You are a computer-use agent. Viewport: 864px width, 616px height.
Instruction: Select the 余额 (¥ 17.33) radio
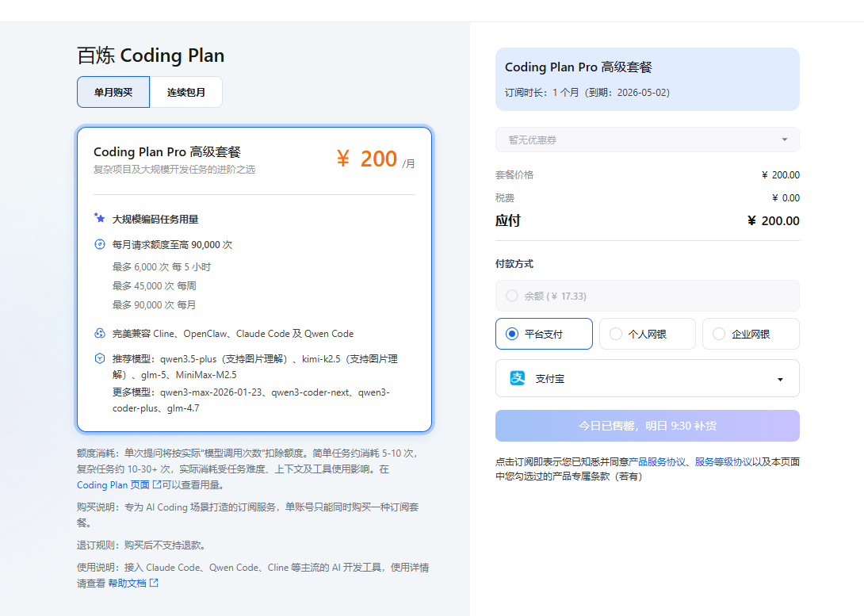(x=512, y=296)
